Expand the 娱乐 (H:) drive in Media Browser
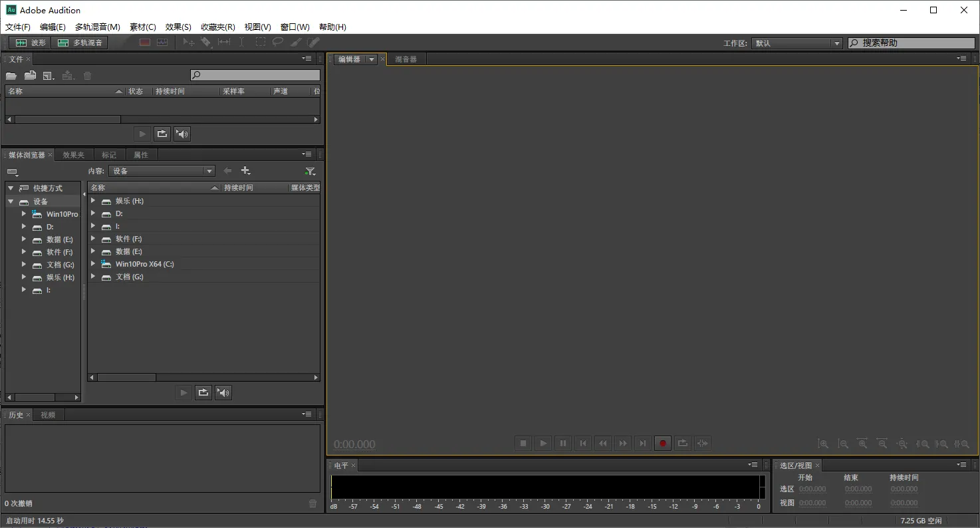980x528 pixels. pyautogui.click(x=93, y=200)
